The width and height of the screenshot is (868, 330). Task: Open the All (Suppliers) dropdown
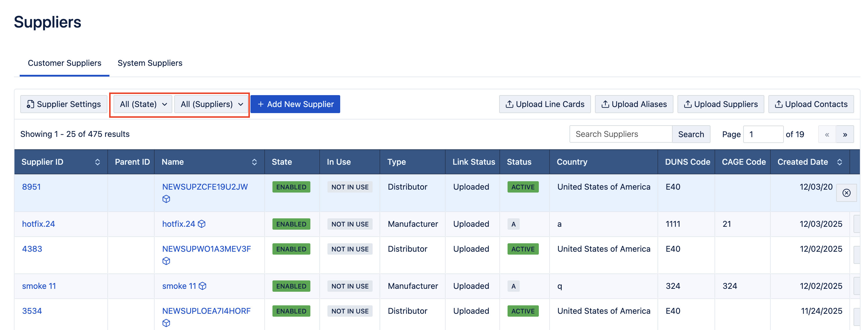click(212, 104)
